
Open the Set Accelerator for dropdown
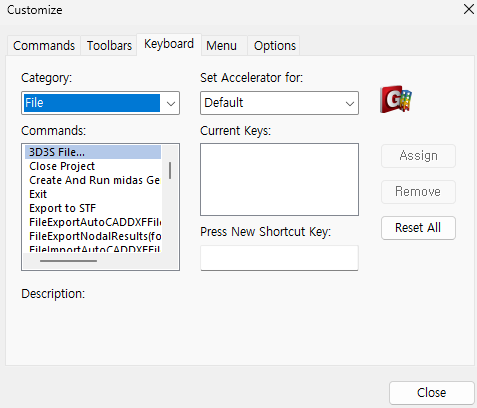click(x=279, y=103)
